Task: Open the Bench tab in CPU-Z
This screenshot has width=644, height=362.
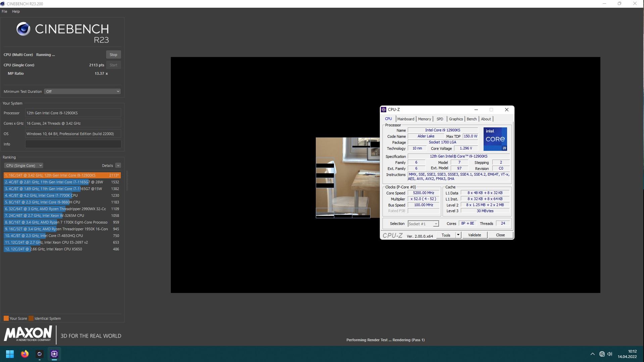Action: coord(472,119)
